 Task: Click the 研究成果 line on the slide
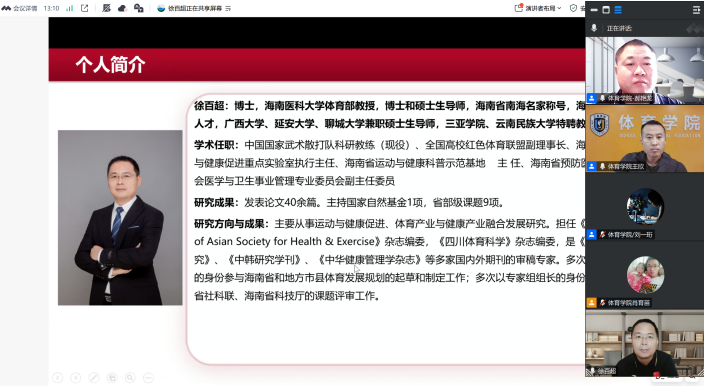click(349, 202)
